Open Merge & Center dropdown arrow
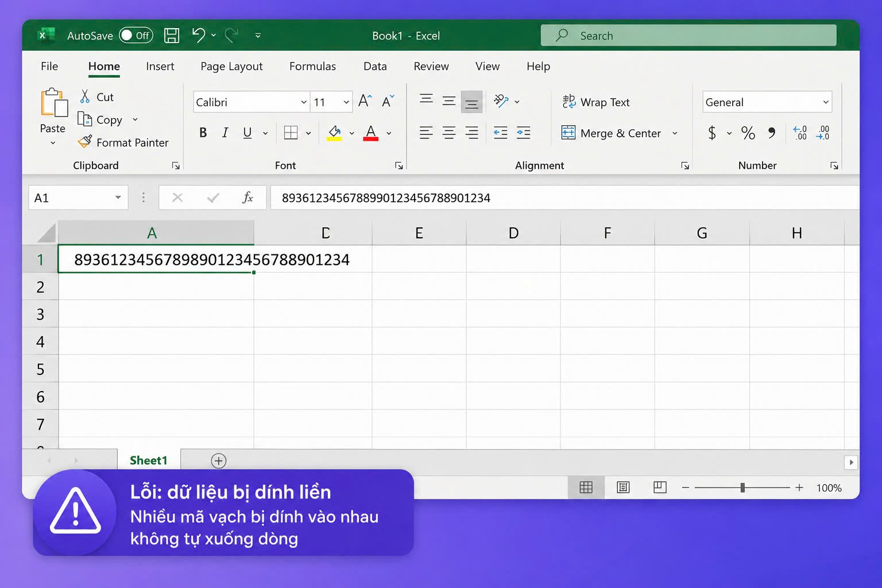 tap(675, 133)
